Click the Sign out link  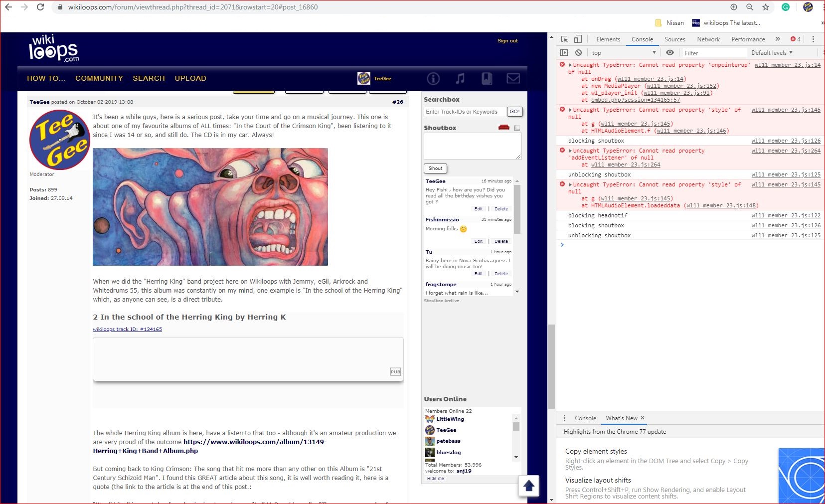[x=507, y=41]
